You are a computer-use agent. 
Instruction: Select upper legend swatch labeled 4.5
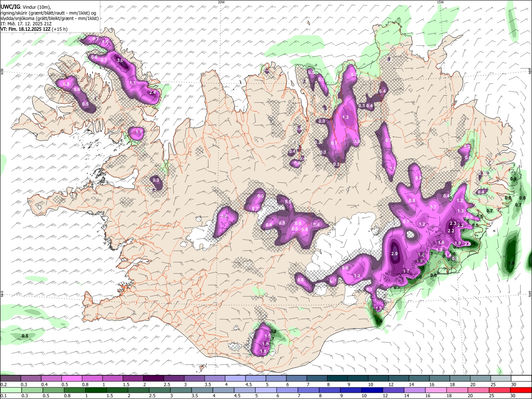click(x=256, y=378)
